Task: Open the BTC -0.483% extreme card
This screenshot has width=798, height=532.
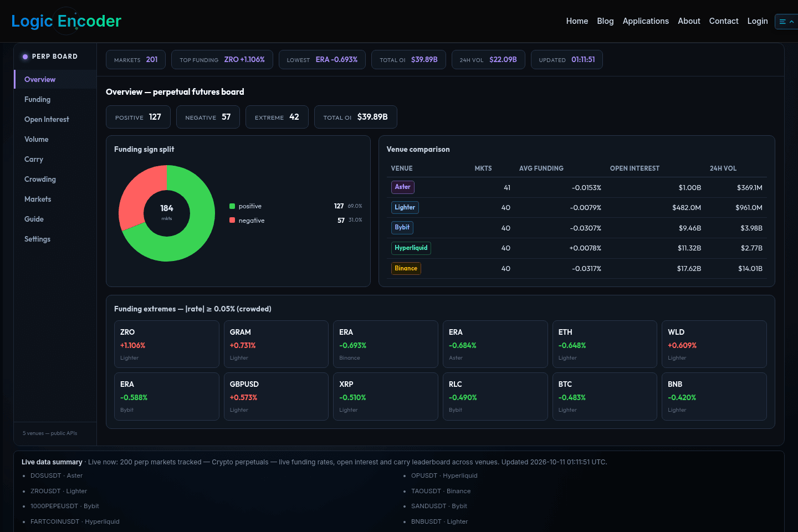Action: pos(605,396)
